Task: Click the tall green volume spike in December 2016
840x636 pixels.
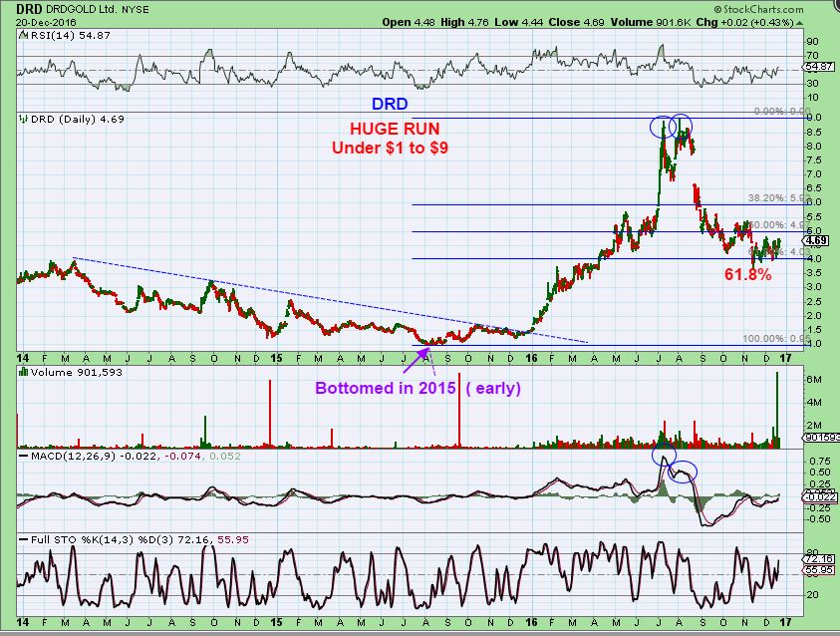Action: coord(777,410)
